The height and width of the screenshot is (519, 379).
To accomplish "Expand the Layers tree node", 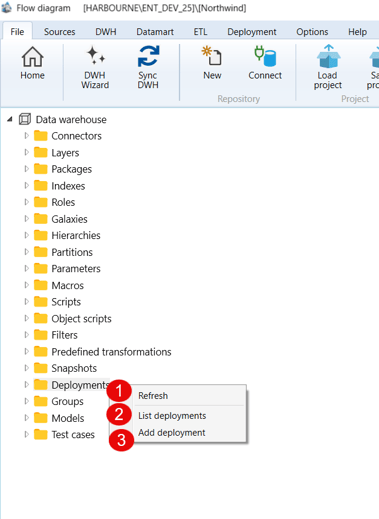I will [26, 152].
